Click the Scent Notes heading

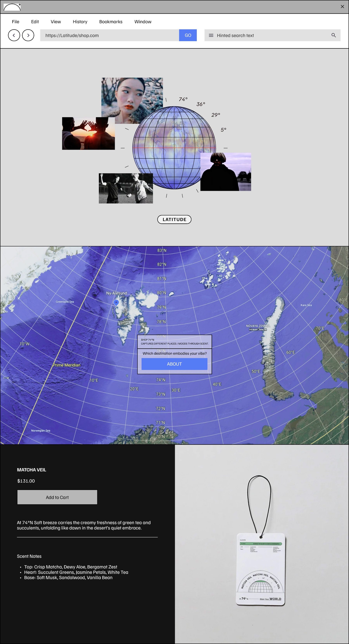29,556
